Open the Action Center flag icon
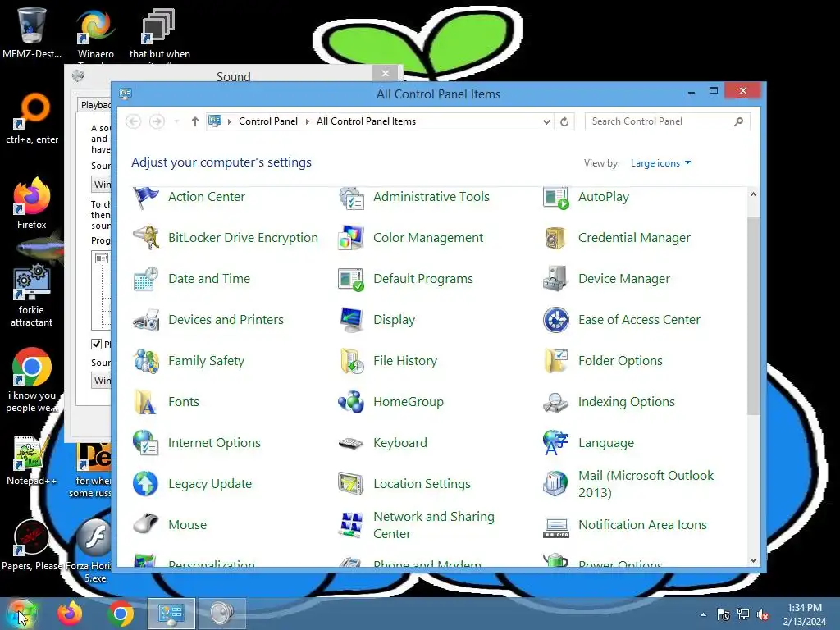 point(146,198)
